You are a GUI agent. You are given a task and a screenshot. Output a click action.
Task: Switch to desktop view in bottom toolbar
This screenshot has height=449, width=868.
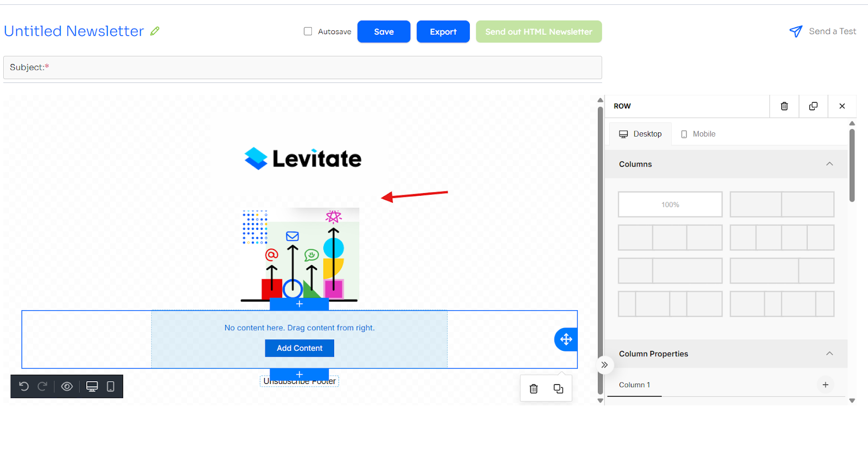tap(92, 386)
